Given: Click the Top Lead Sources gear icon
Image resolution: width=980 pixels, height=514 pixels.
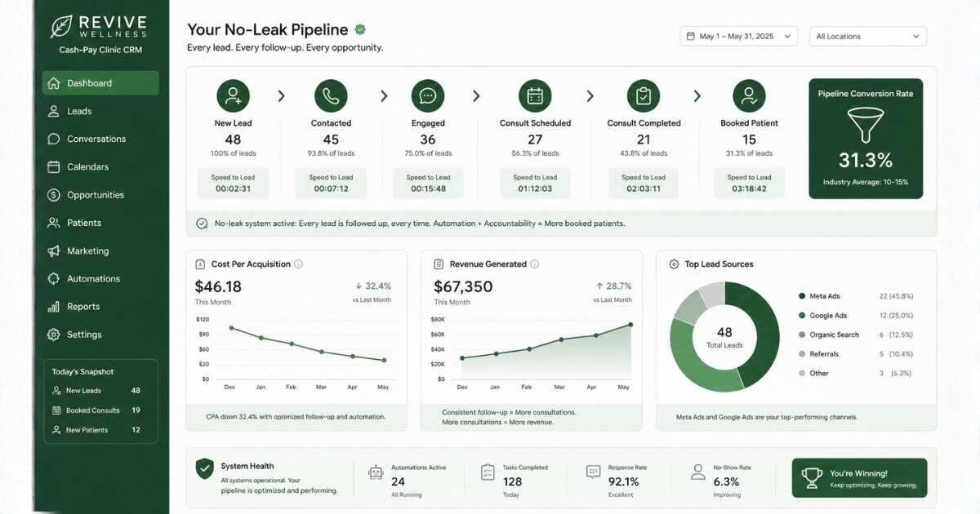Looking at the screenshot, I should 674,264.
